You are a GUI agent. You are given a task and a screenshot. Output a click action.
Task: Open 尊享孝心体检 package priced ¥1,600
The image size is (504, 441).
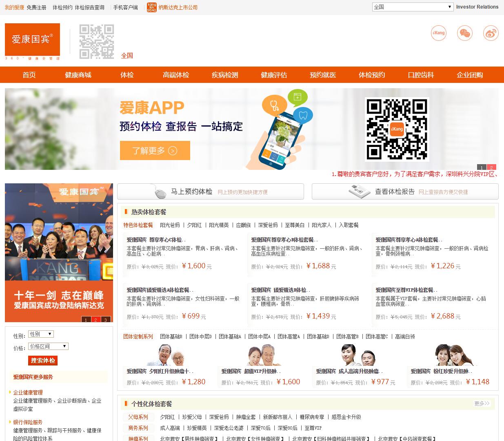[156, 240]
